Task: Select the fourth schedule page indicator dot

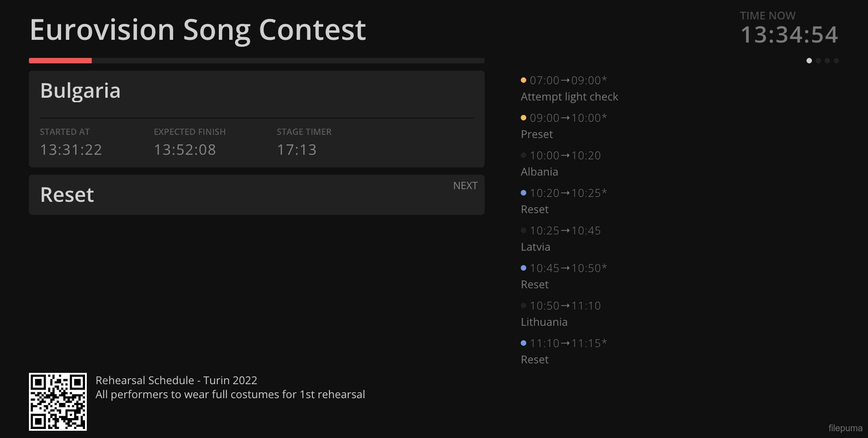Action: pyautogui.click(x=836, y=61)
